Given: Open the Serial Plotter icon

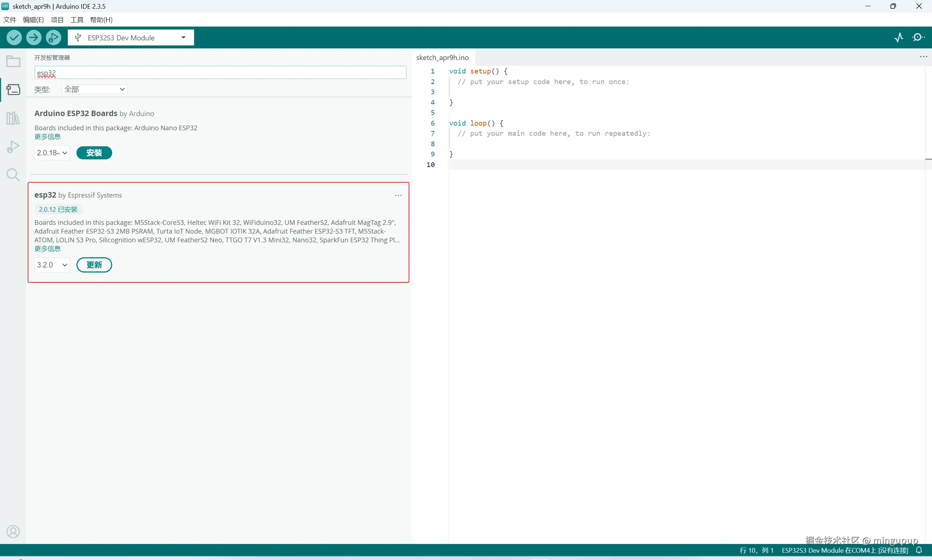Looking at the screenshot, I should click(899, 37).
